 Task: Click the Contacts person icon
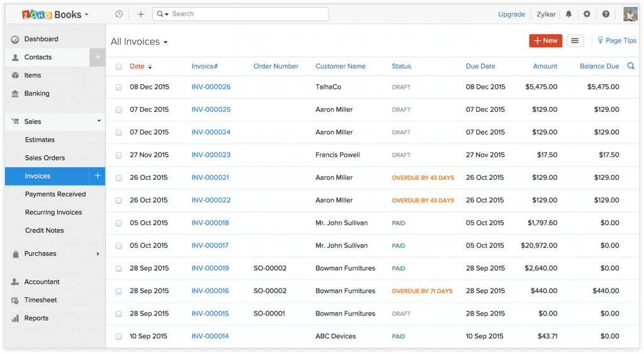point(15,57)
